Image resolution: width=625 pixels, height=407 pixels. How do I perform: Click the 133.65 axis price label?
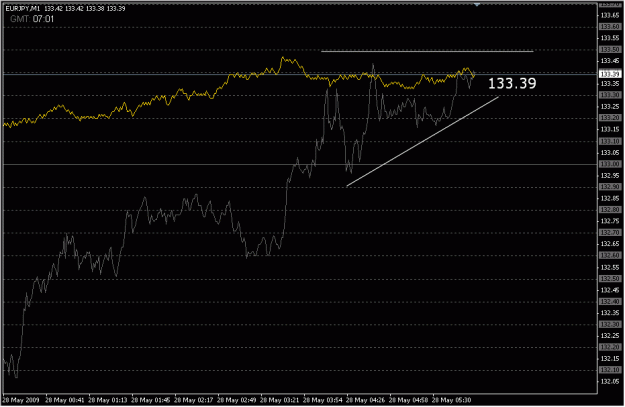(610, 15)
